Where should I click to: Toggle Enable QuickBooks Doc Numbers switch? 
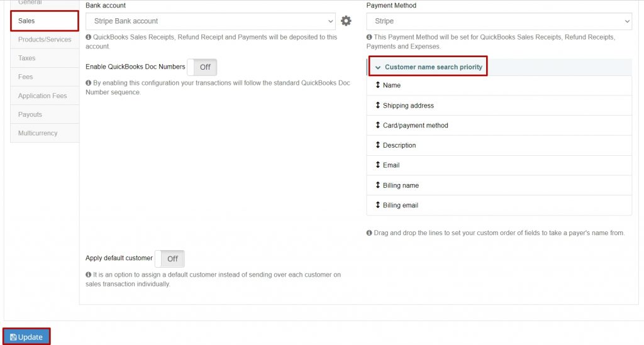(202, 67)
